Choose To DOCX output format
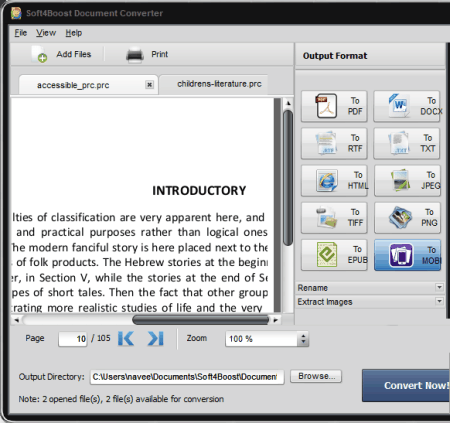450x423 pixels. 407,106
